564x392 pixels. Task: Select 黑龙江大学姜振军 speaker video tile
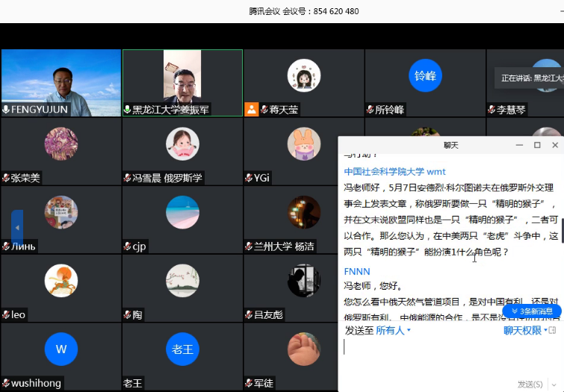pos(182,83)
